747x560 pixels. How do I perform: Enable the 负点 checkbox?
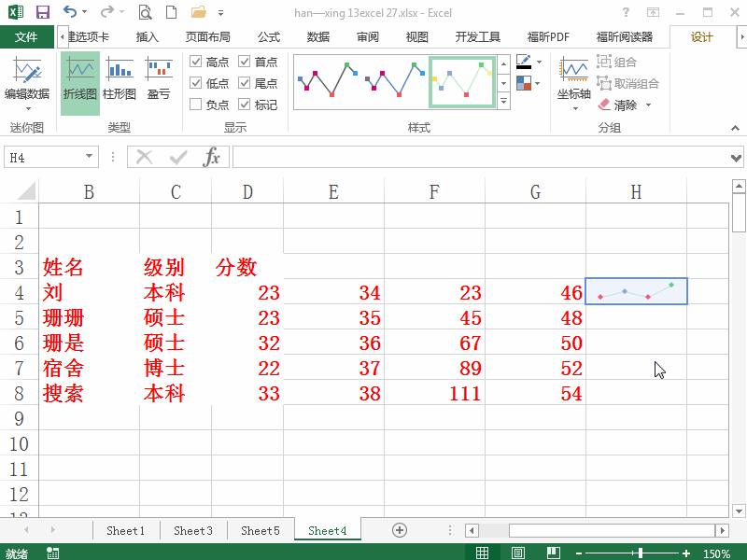[x=197, y=105]
